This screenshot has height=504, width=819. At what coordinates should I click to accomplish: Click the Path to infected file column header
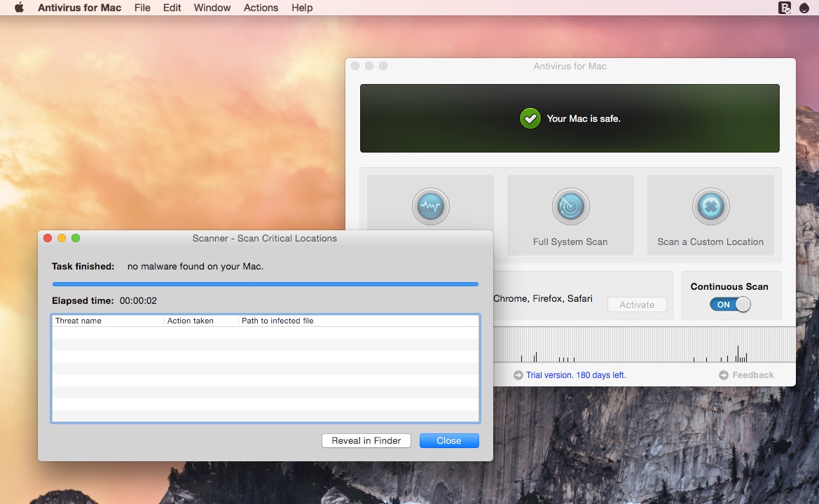pos(358,321)
